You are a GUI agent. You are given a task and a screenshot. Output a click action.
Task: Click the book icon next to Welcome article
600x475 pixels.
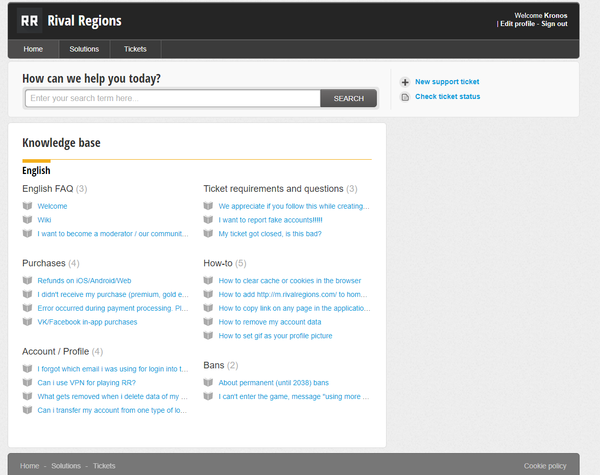(28, 206)
